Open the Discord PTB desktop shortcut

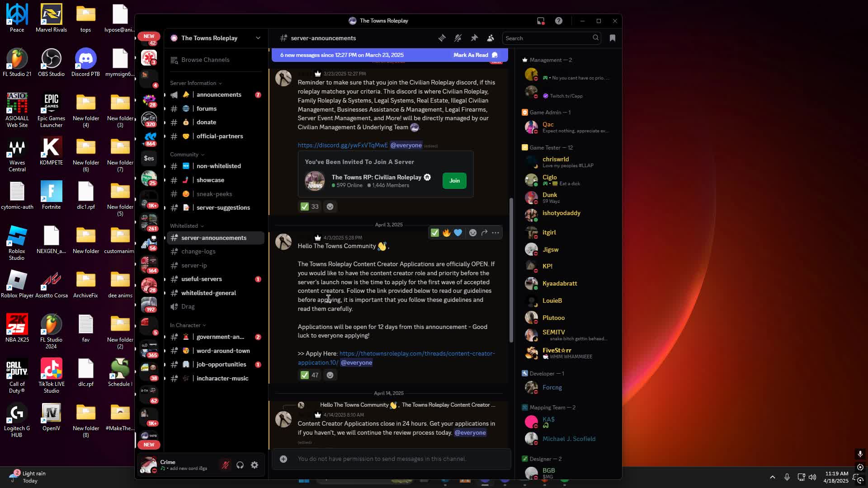[85, 63]
